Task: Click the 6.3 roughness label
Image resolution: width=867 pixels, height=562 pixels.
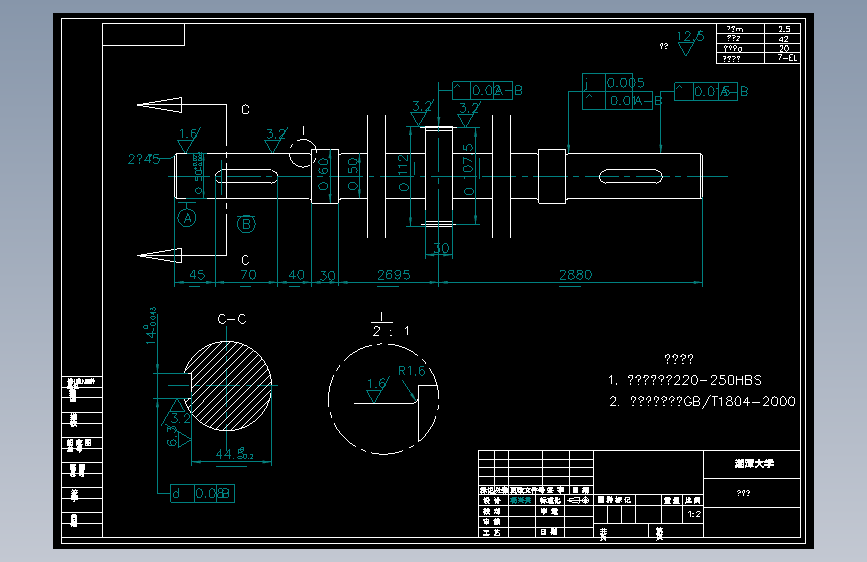Action: pos(173,435)
